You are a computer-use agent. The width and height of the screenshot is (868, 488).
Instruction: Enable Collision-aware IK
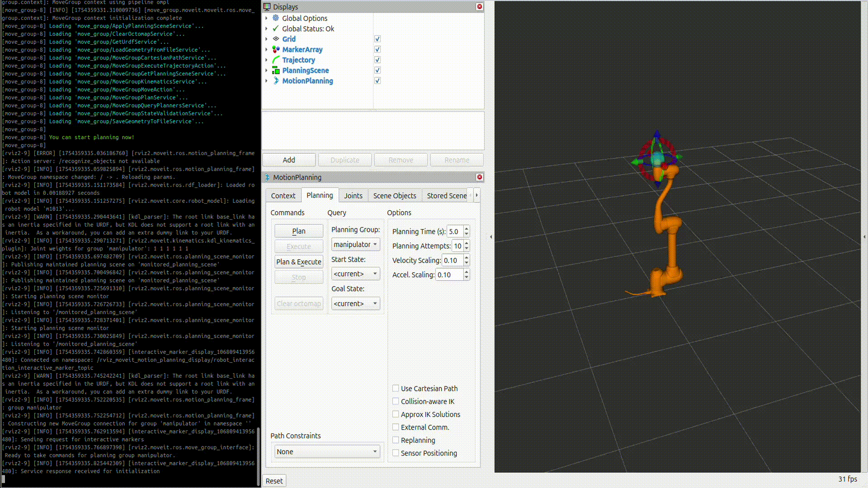click(x=396, y=401)
